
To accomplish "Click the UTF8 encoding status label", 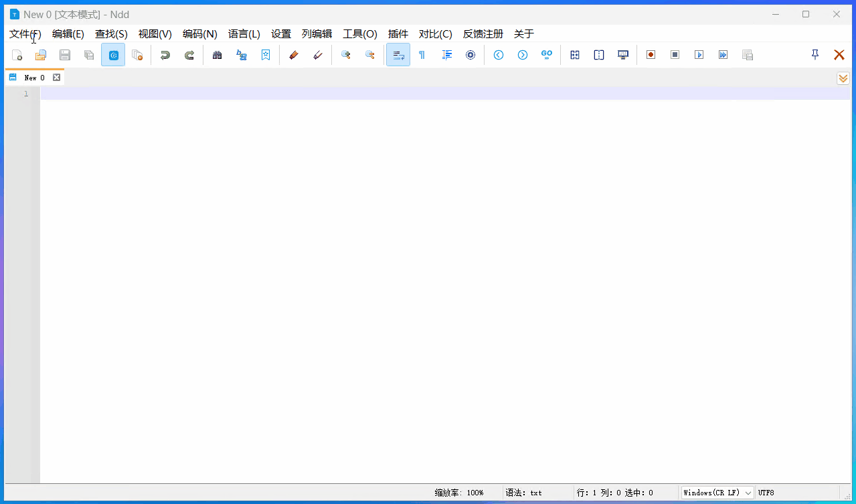I will (766, 493).
